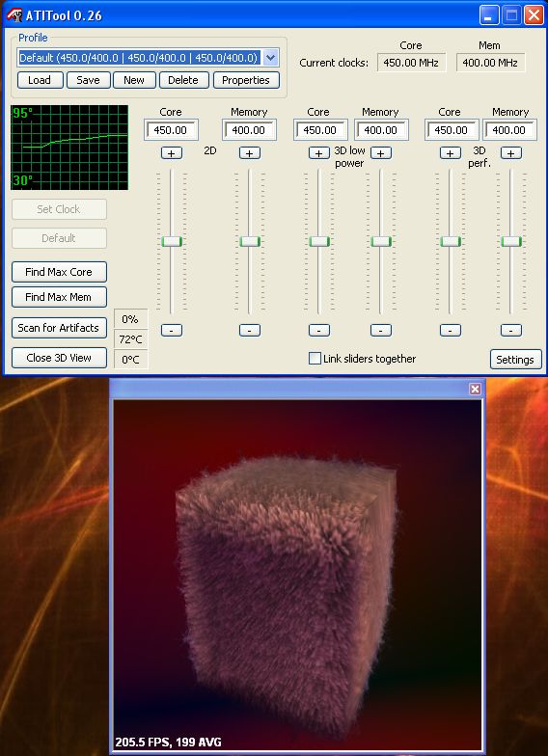Click the 3D low power Core input field
The height and width of the screenshot is (756, 548).
pyautogui.click(x=320, y=130)
